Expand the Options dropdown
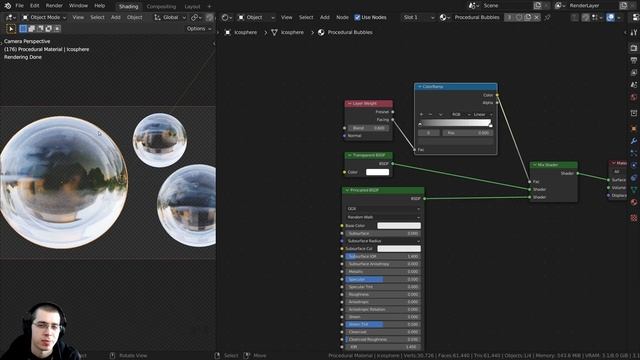The image size is (640, 360). click(199, 29)
